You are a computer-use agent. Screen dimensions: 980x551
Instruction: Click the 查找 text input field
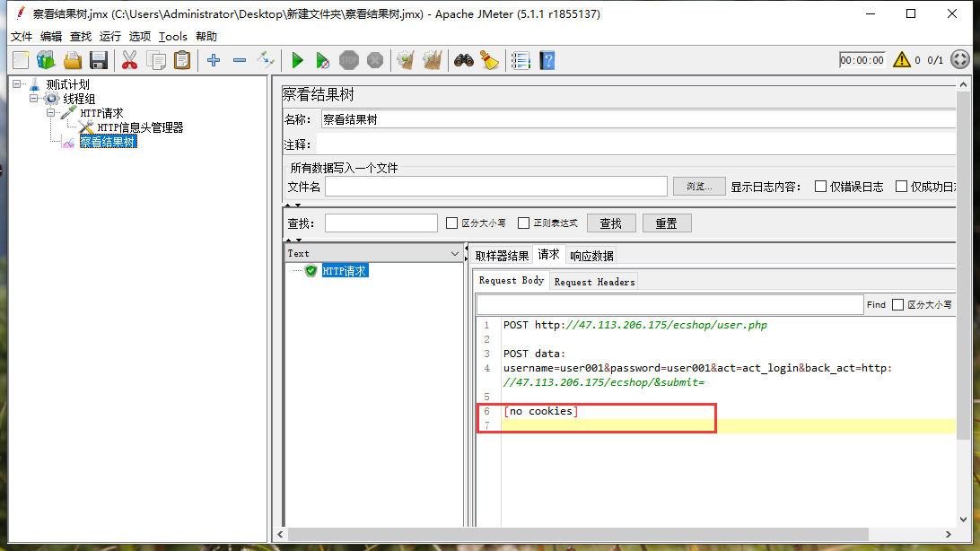click(381, 223)
